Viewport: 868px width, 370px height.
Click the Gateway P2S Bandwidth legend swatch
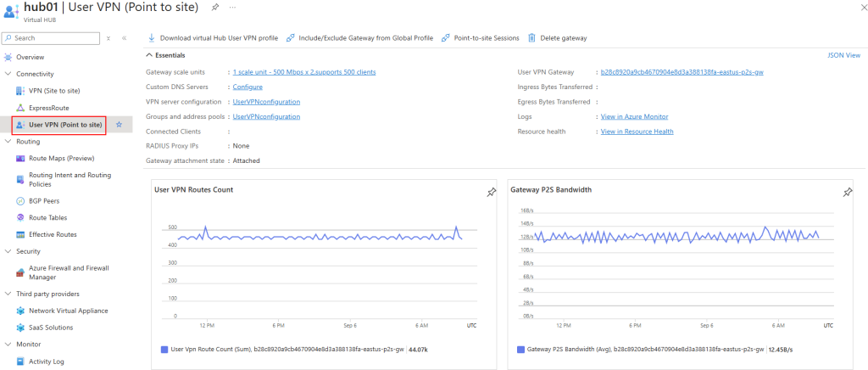[x=520, y=350]
